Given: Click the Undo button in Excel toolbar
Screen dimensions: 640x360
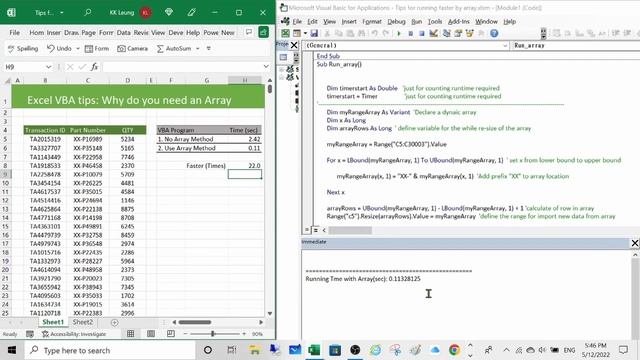Looking at the screenshot, I should click(59, 49).
